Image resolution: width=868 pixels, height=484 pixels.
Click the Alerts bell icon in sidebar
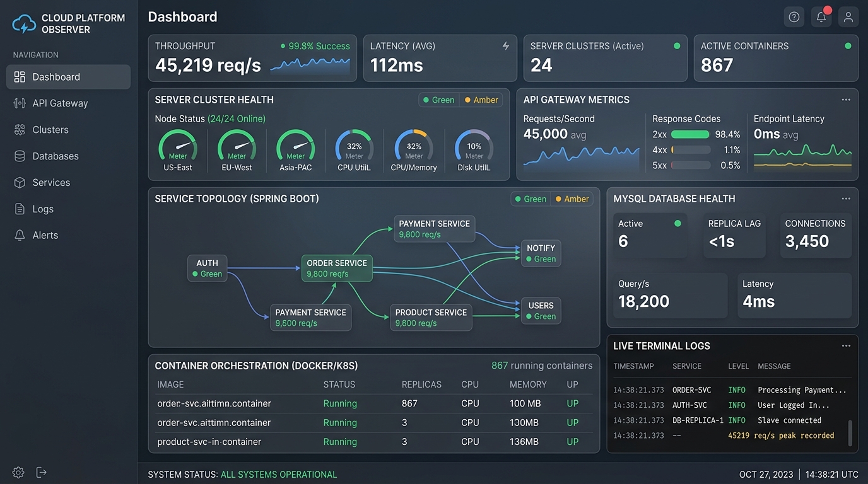pyautogui.click(x=20, y=235)
